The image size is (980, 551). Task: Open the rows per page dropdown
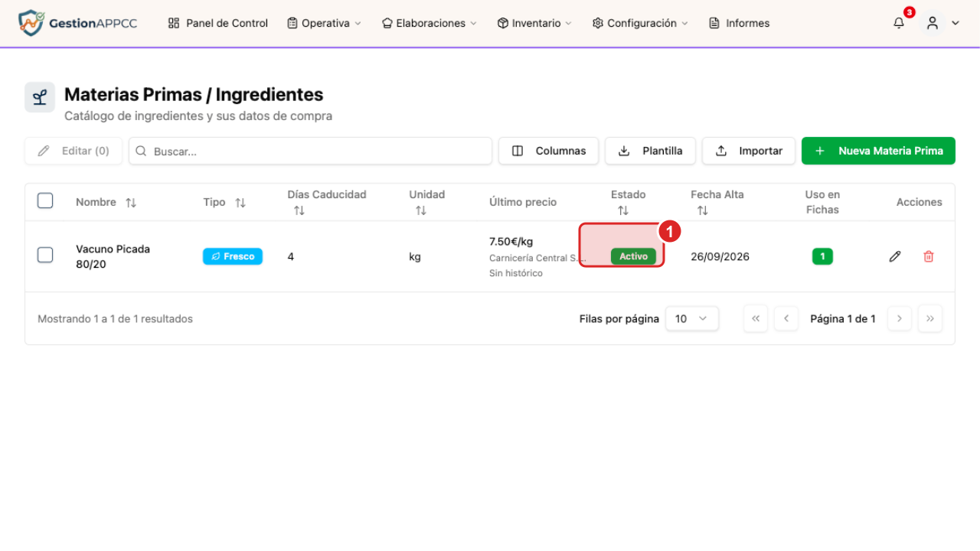point(692,318)
